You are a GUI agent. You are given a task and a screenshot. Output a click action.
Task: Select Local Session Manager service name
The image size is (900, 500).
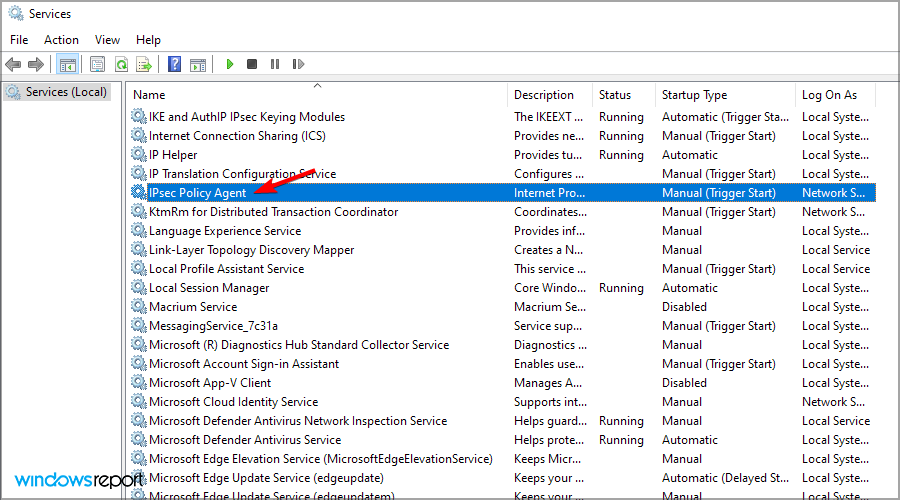pos(209,288)
